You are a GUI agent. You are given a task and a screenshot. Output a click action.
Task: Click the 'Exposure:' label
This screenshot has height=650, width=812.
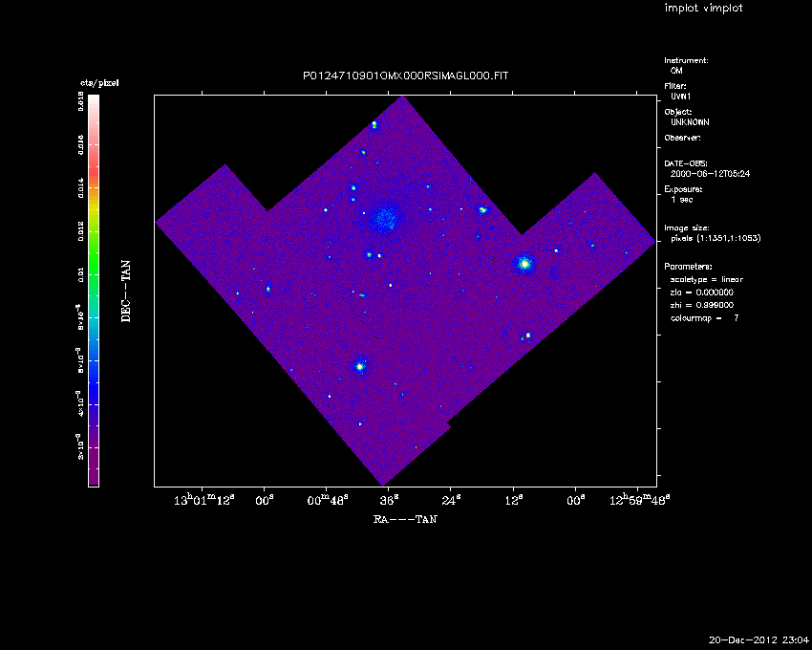click(x=684, y=189)
